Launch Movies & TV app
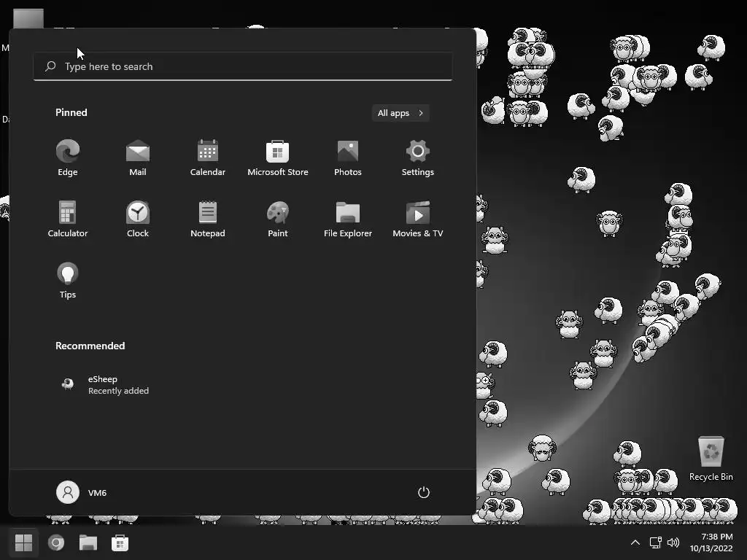This screenshot has height=560, width=747. [x=418, y=219]
